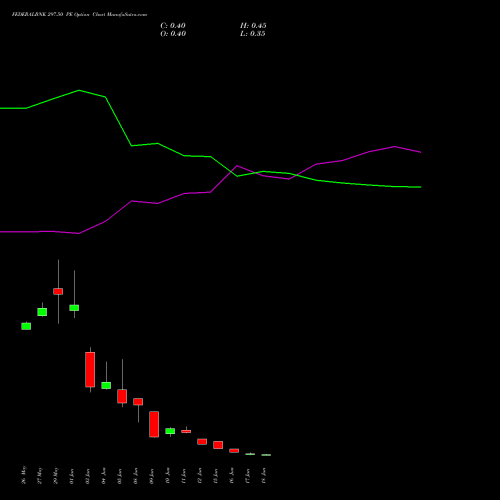
Task: Click the tall red candle above 02 Jun
Action: tap(90, 370)
